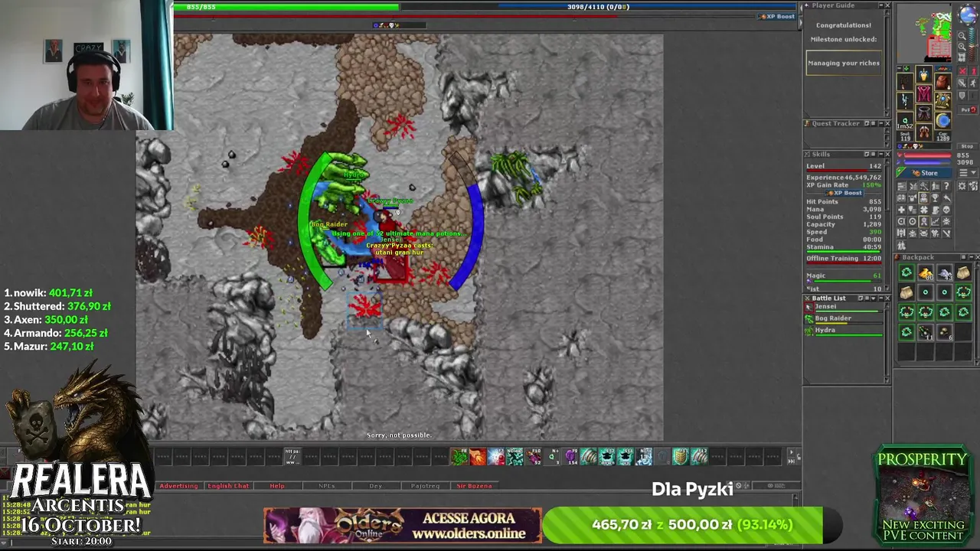Switch to the NPCs chat tab
This screenshot has width=980, height=551.
click(x=326, y=486)
